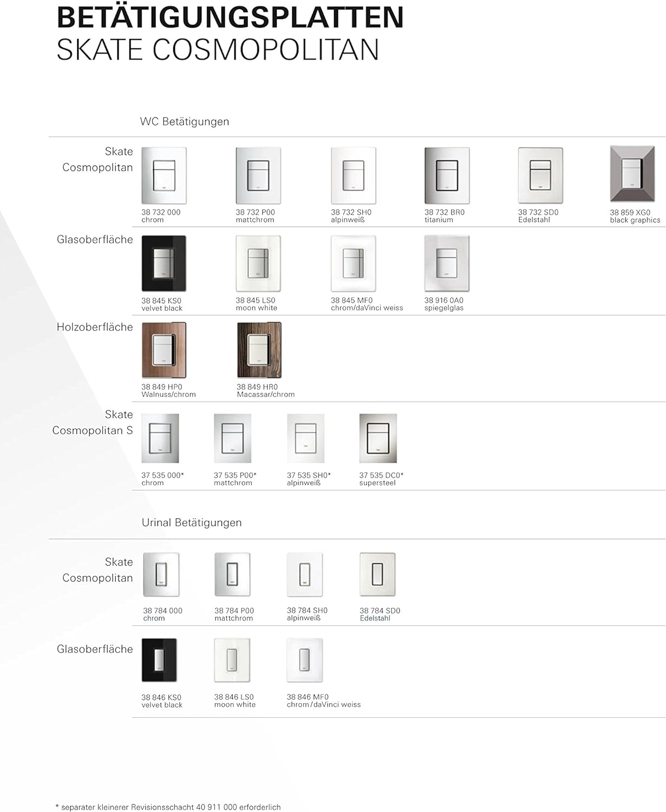Image resolution: width=666 pixels, height=812 pixels.
Task: Click the WC Betätigungen section heading
Action: click(184, 122)
